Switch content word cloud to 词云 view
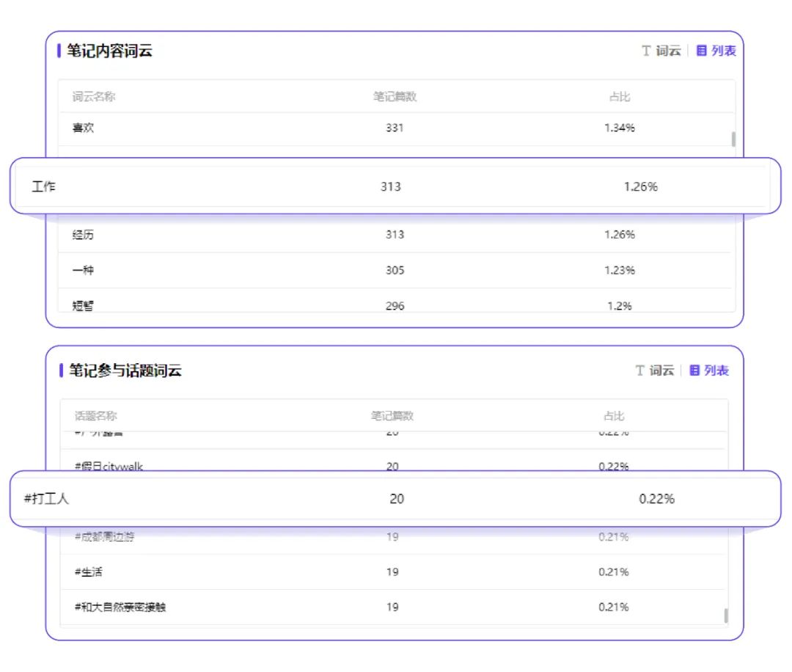The width and height of the screenshot is (792, 672). [x=661, y=51]
